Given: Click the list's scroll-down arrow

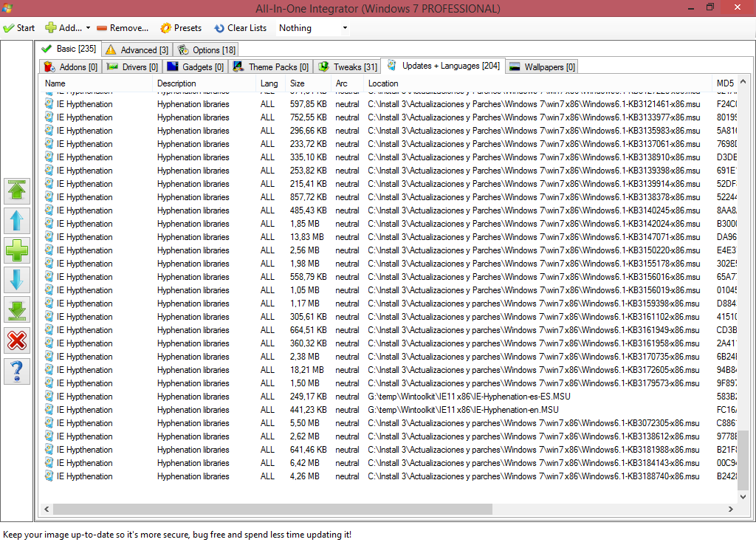Looking at the screenshot, I should [743, 497].
